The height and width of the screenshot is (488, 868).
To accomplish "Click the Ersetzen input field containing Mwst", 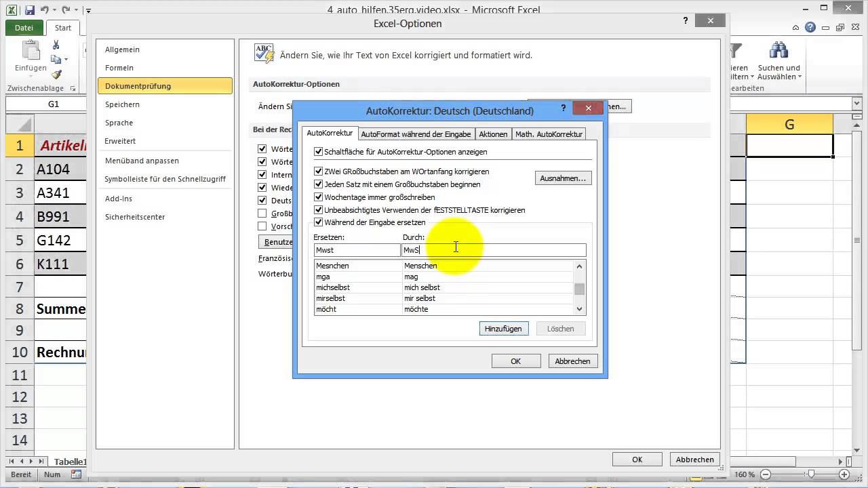I will click(357, 250).
